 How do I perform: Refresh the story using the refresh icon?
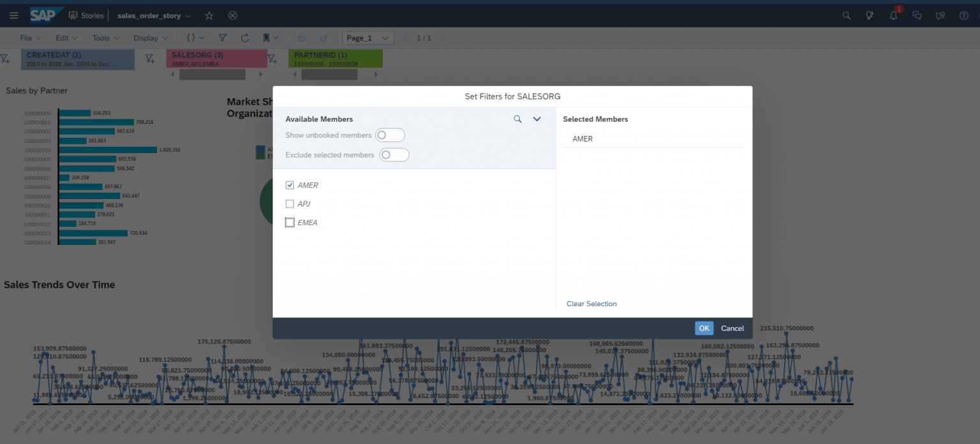244,38
